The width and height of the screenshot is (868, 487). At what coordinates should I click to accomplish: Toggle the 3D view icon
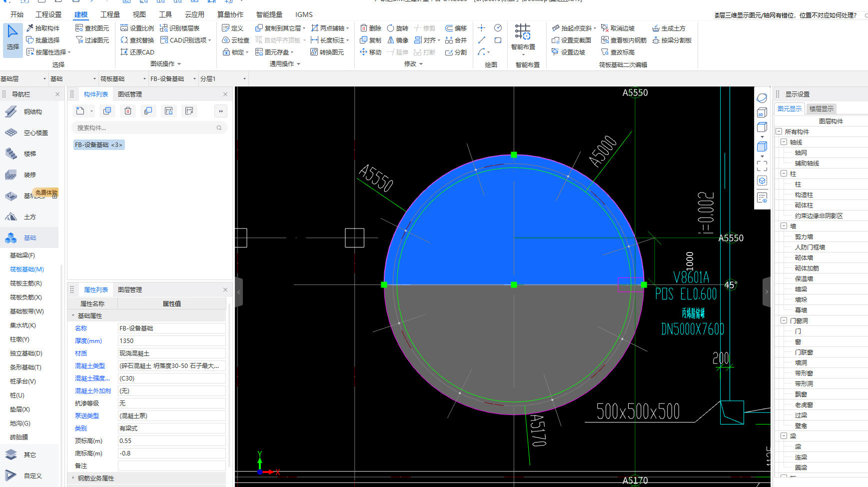click(x=762, y=113)
